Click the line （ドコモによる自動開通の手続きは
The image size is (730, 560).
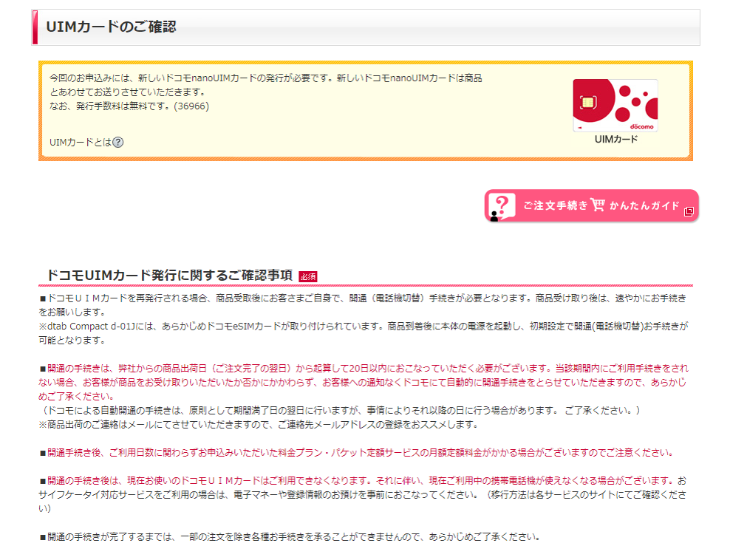point(340,411)
